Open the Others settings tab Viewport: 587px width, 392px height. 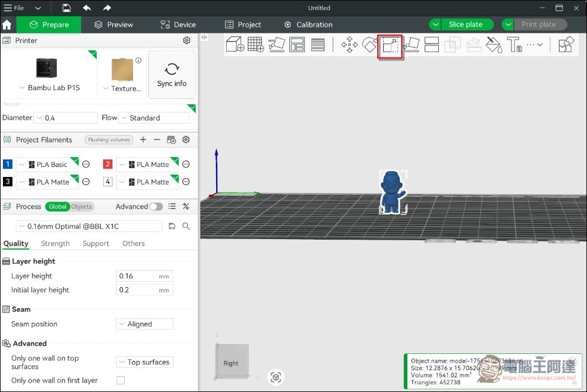point(133,243)
